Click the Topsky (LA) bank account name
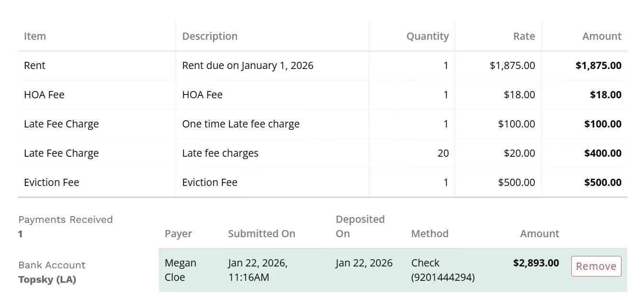Screen dimensions: 644x300 tap(47, 279)
